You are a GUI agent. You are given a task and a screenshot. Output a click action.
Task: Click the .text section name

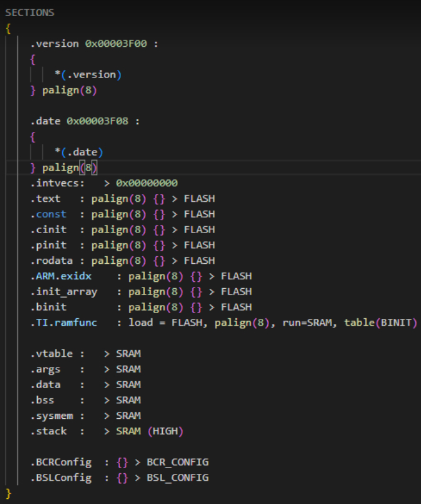click(x=45, y=199)
